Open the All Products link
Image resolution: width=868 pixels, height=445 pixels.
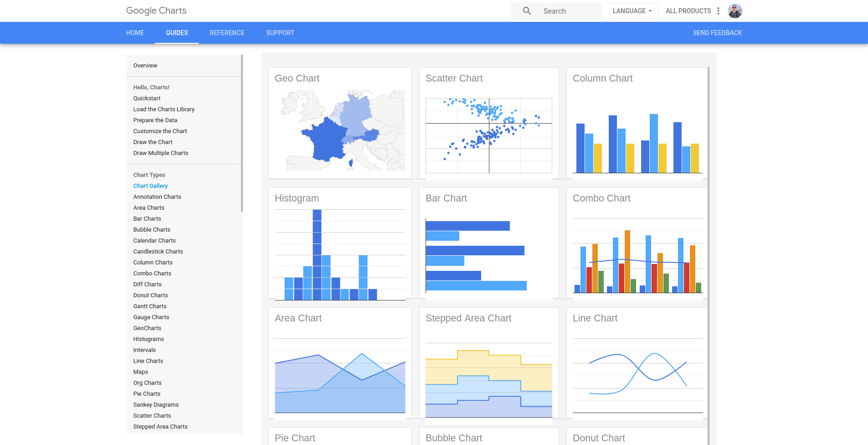click(688, 11)
